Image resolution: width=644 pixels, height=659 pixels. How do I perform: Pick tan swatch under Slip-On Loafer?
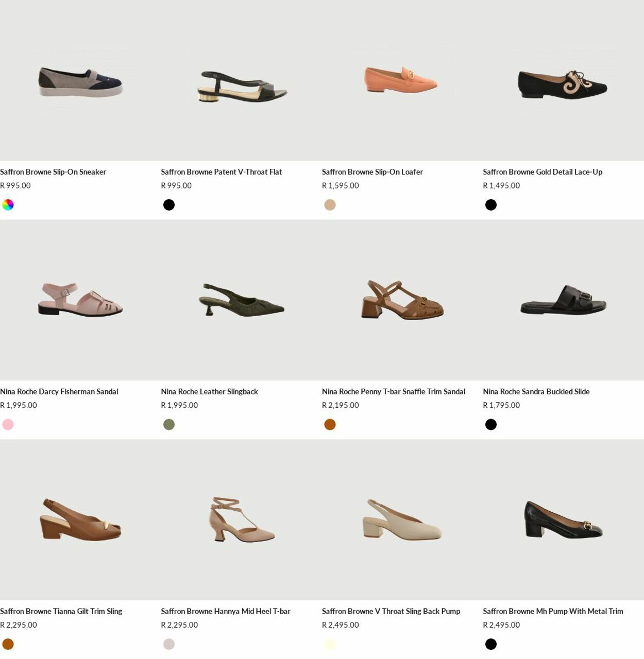330,205
